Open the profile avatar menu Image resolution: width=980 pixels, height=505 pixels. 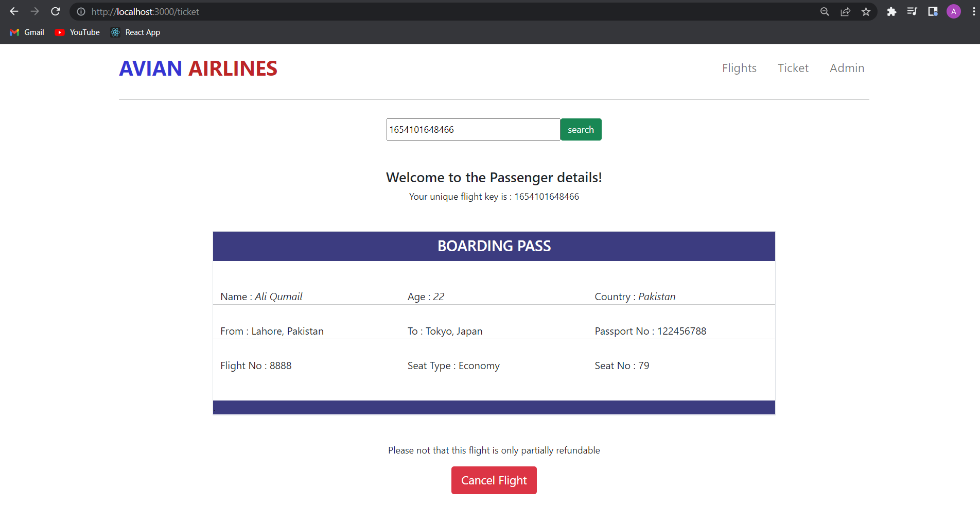click(x=953, y=11)
